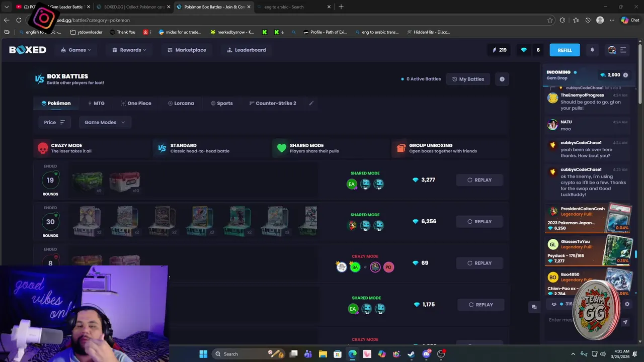Open browser tab list chevron
Screen dimensions: 644x362
tap(7, 7)
